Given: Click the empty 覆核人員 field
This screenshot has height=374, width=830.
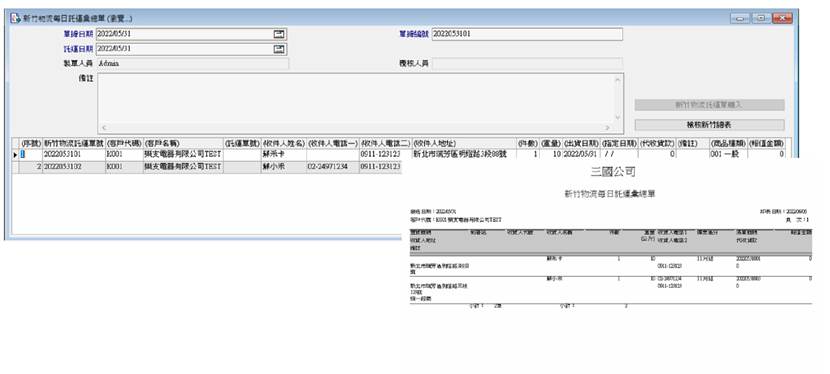Looking at the screenshot, I should pos(527,63).
